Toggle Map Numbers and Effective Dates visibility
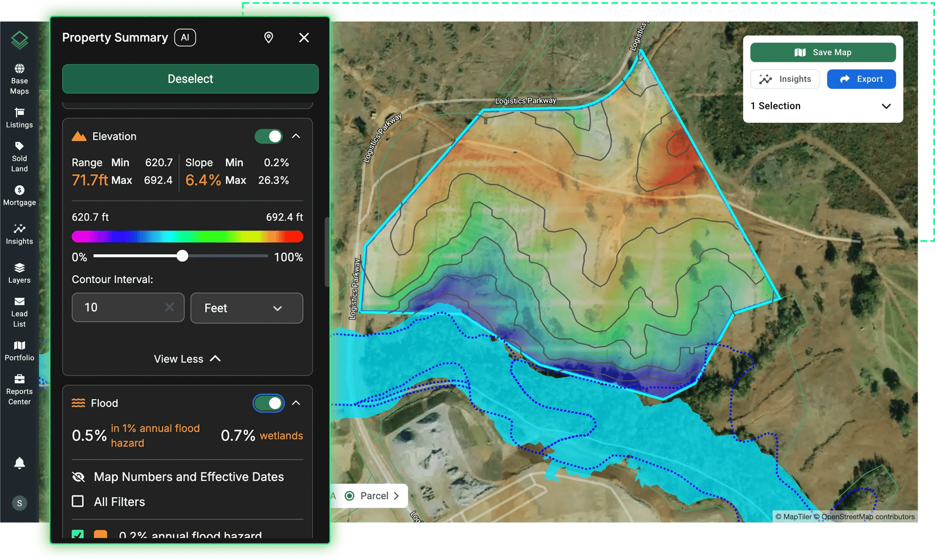Image resolution: width=935 pixels, height=560 pixels. click(79, 477)
